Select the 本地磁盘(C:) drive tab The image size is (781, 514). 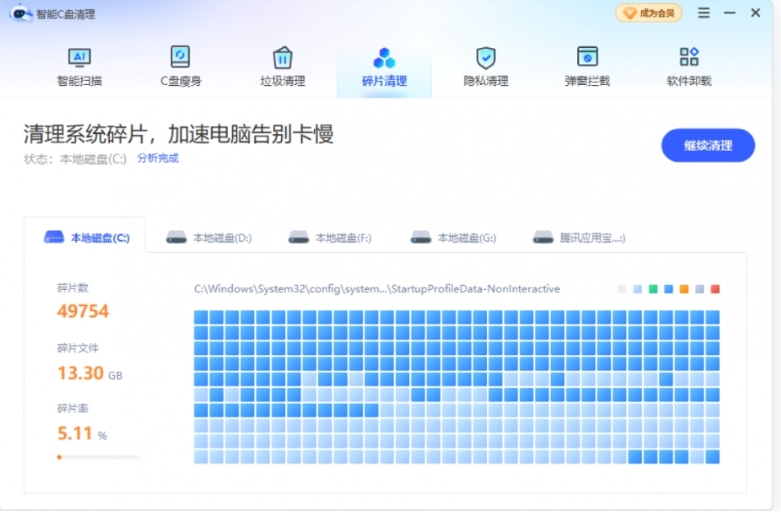(x=87, y=238)
